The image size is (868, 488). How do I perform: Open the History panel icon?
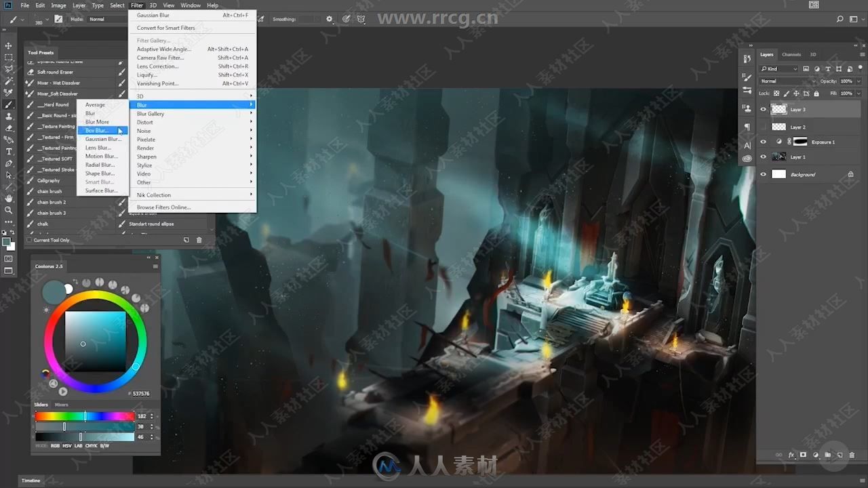click(747, 60)
